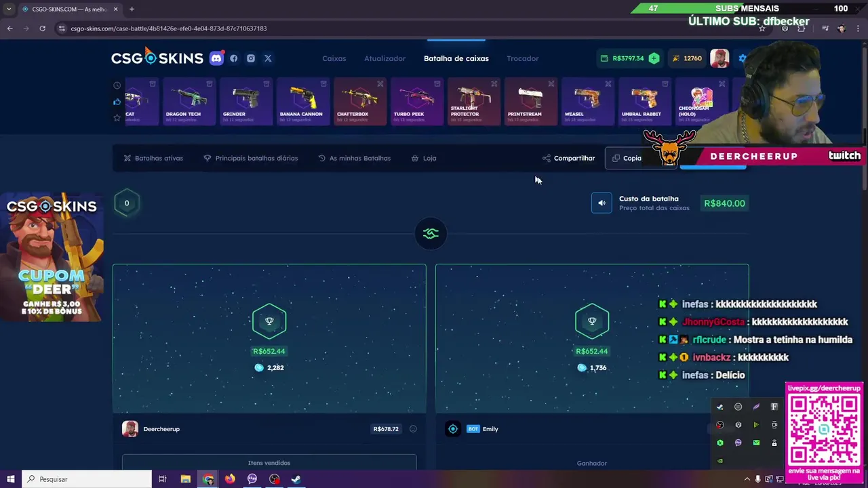Mute battle sound with speaker button

[601, 203]
